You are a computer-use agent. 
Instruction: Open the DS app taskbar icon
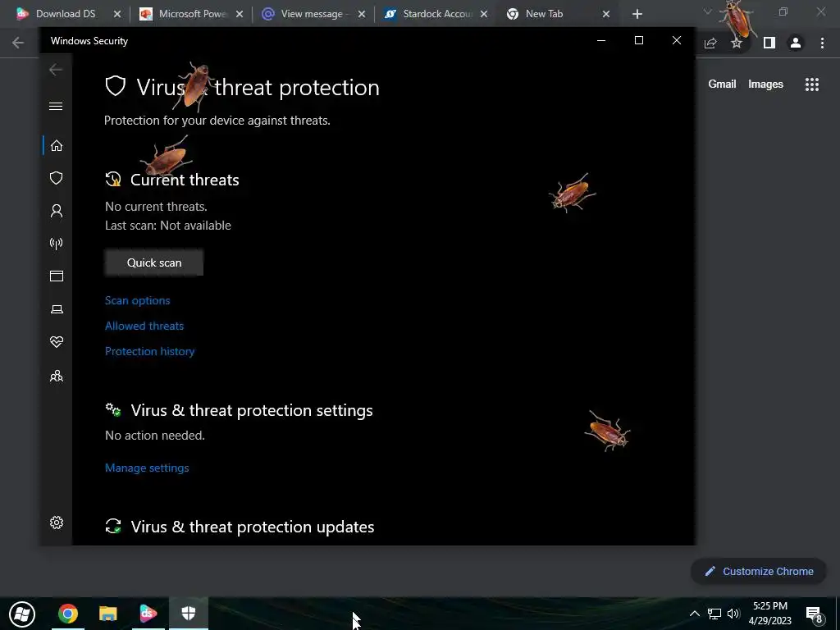(x=148, y=614)
